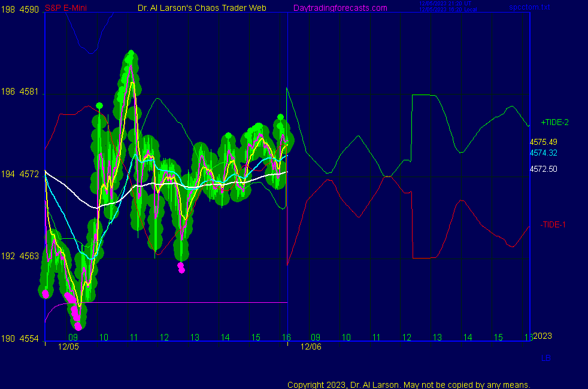
Task: Click the "15" hour label of 12/05
Action: pyautogui.click(x=256, y=338)
